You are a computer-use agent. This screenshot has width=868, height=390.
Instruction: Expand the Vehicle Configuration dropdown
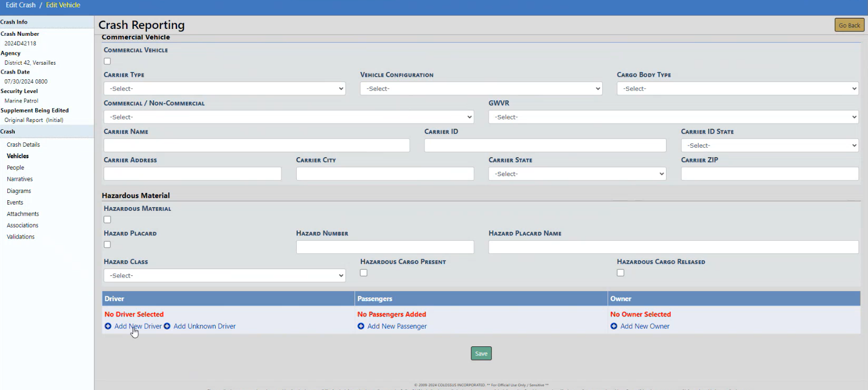[x=481, y=89]
